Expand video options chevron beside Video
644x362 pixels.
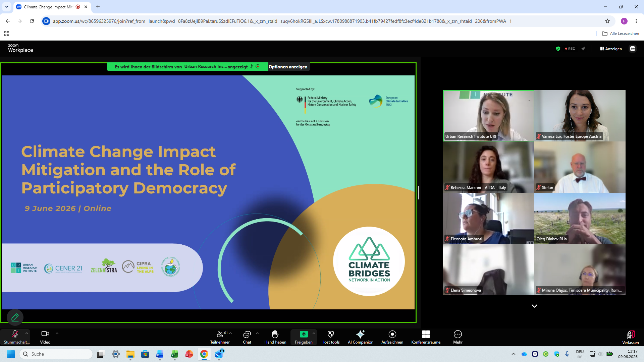click(x=57, y=333)
